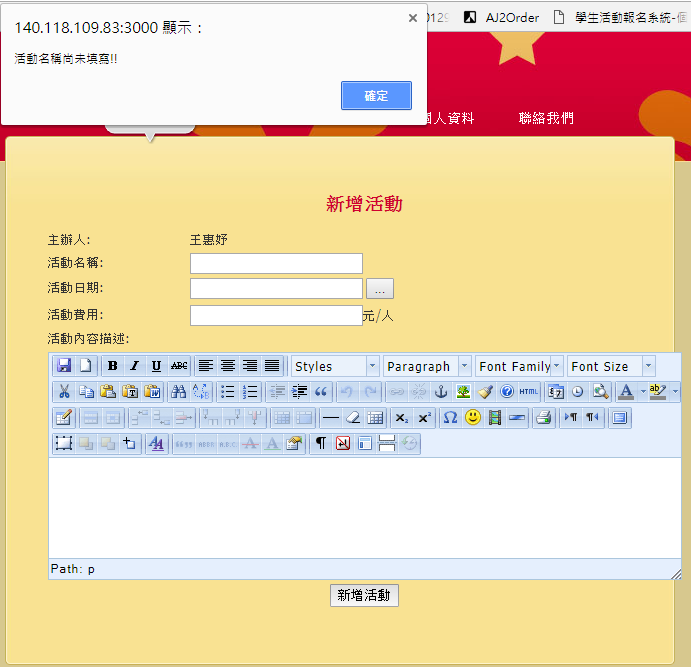This screenshot has width=691, height=667.
Task: Click the 活動日期 input field
Action: coord(276,289)
